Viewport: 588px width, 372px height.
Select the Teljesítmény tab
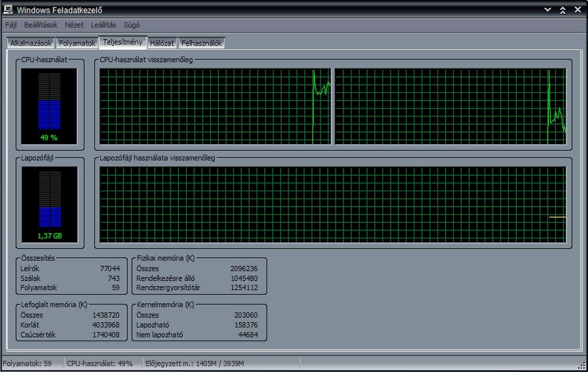pos(123,42)
